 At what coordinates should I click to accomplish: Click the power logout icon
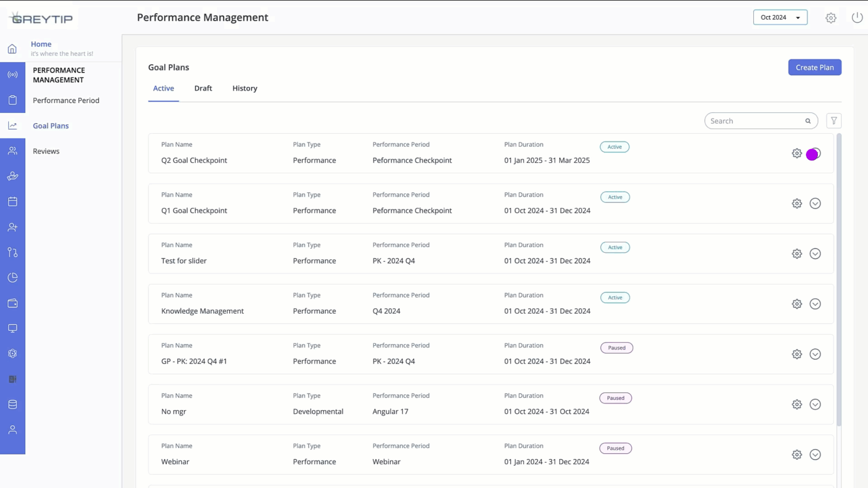pos(857,18)
